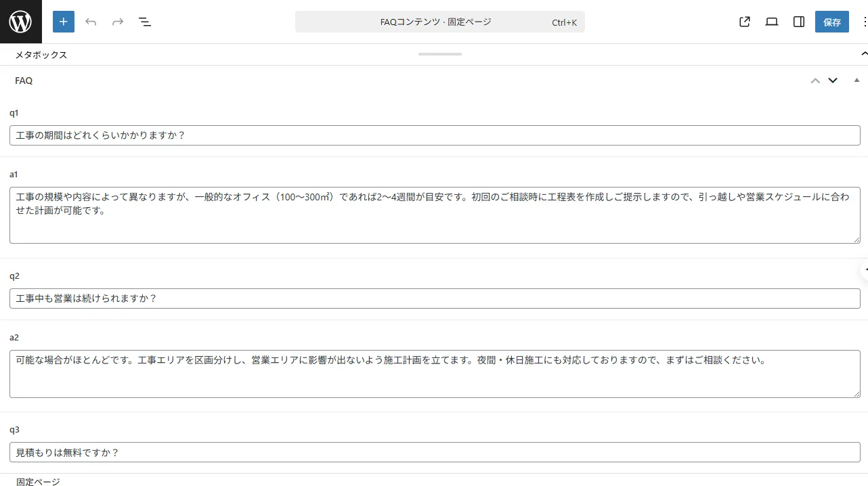
Task: Expand the collapsed side panel arrow
Action: click(865, 269)
